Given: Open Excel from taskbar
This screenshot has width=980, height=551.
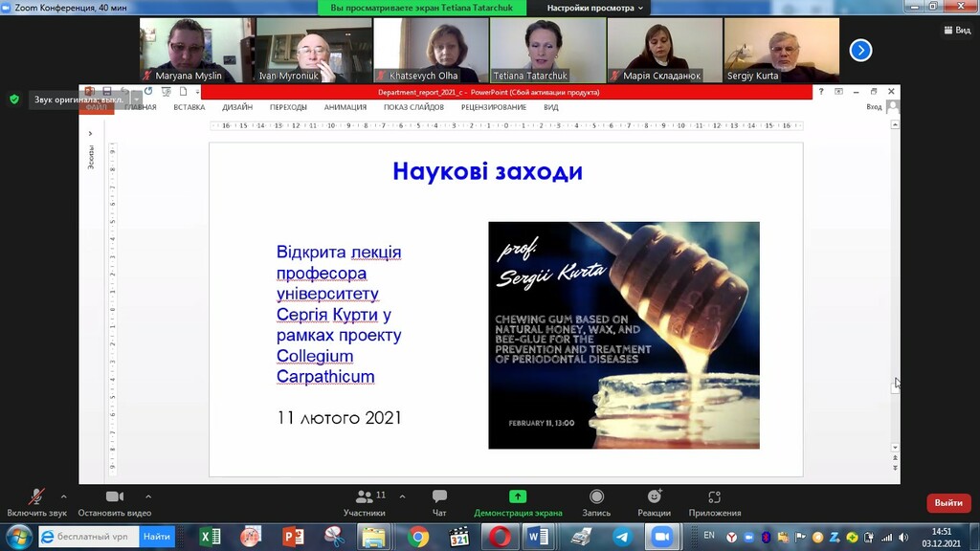Looking at the screenshot, I should (211, 537).
